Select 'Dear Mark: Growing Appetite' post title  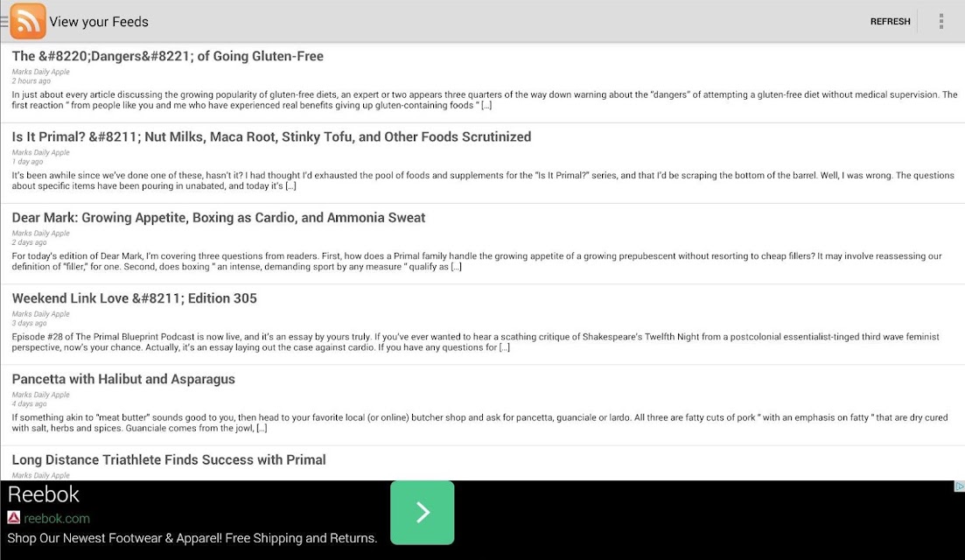pyautogui.click(x=219, y=217)
